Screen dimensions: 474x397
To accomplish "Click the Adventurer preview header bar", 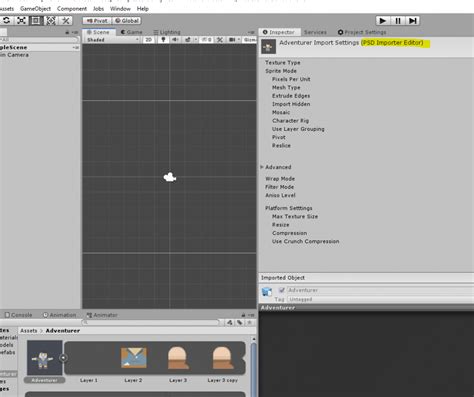I will [366, 308].
